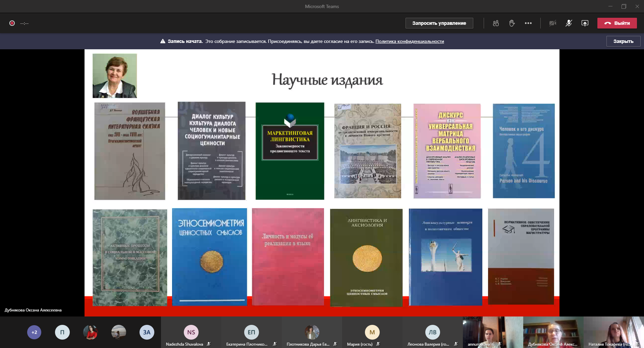Screen dimensions: 644x348
Task: Click Екатерина Плотникова's ЕП avatar
Action: click(251, 332)
